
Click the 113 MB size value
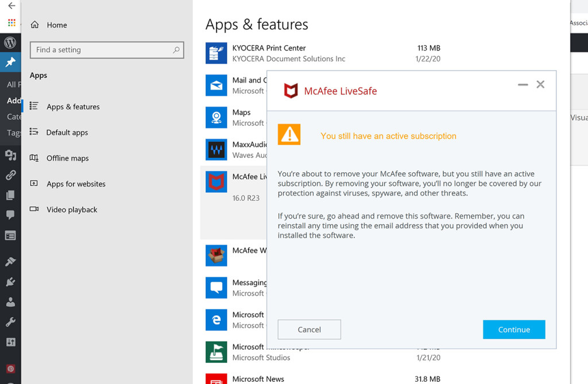(x=429, y=48)
